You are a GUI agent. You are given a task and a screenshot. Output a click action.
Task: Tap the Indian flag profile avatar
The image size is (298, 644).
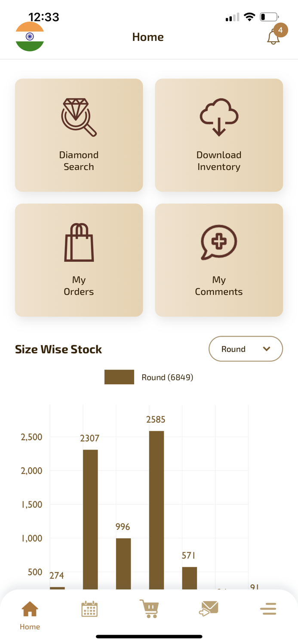[29, 36]
